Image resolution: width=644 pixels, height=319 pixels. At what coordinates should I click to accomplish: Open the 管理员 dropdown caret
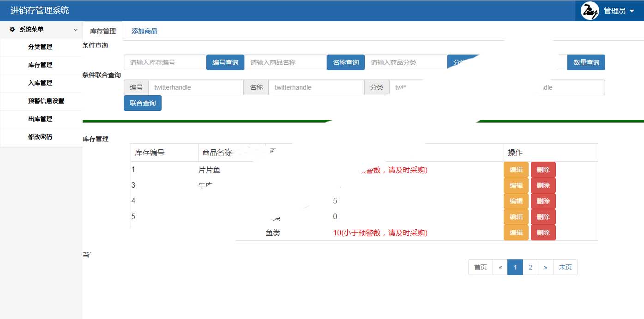tap(632, 11)
